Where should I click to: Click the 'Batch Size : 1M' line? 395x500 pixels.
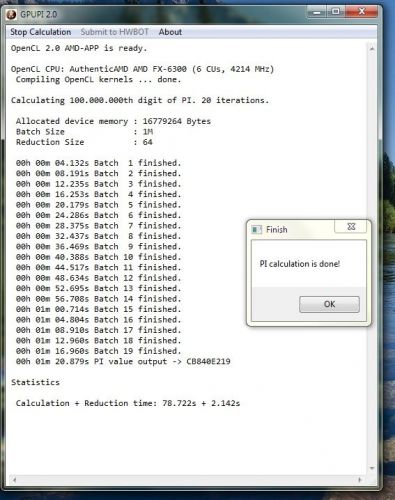point(84,132)
